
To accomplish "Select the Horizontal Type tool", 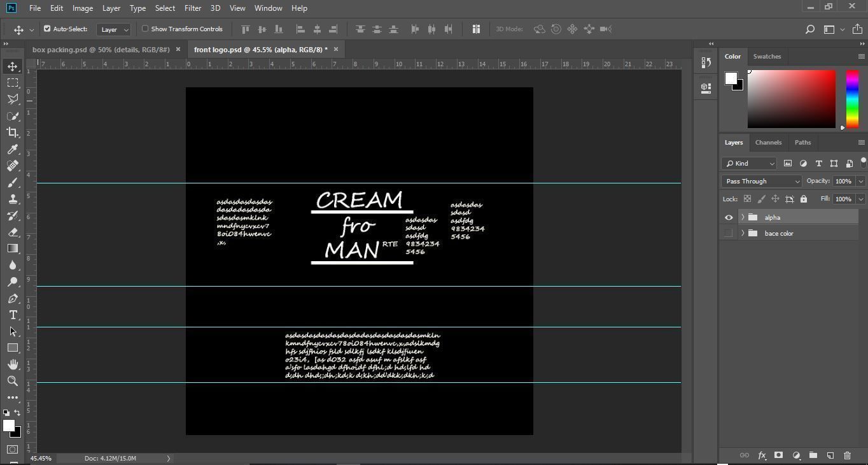I will pyautogui.click(x=13, y=315).
